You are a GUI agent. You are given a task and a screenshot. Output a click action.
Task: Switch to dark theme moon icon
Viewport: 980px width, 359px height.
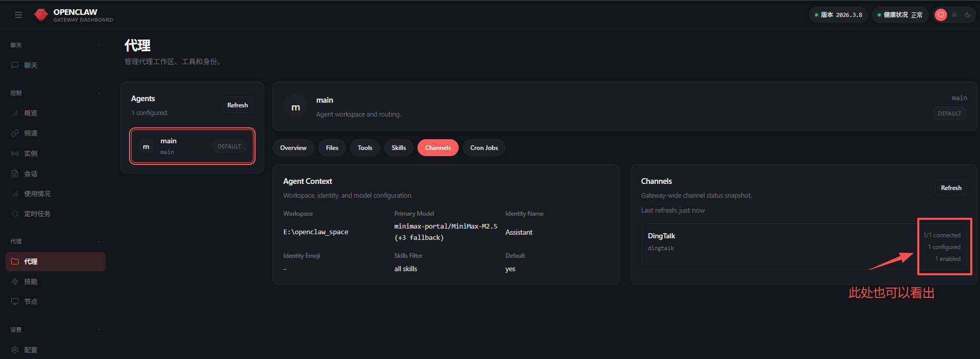(968, 15)
